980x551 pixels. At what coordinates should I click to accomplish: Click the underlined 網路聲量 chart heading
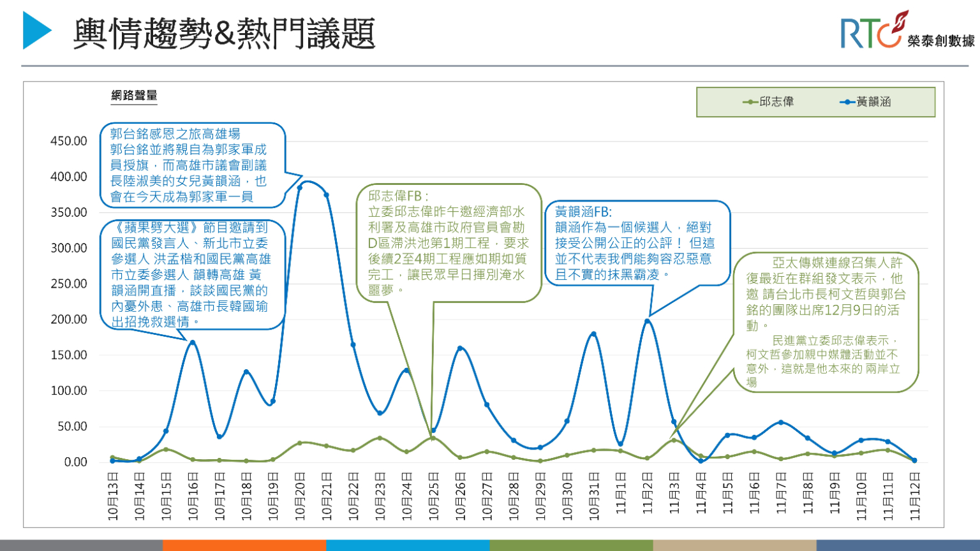(x=134, y=96)
